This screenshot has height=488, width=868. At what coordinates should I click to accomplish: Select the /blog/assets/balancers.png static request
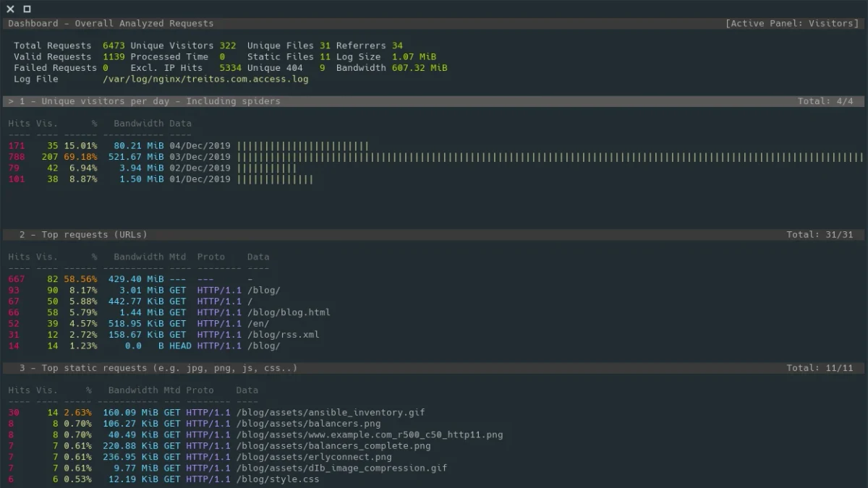(x=308, y=424)
